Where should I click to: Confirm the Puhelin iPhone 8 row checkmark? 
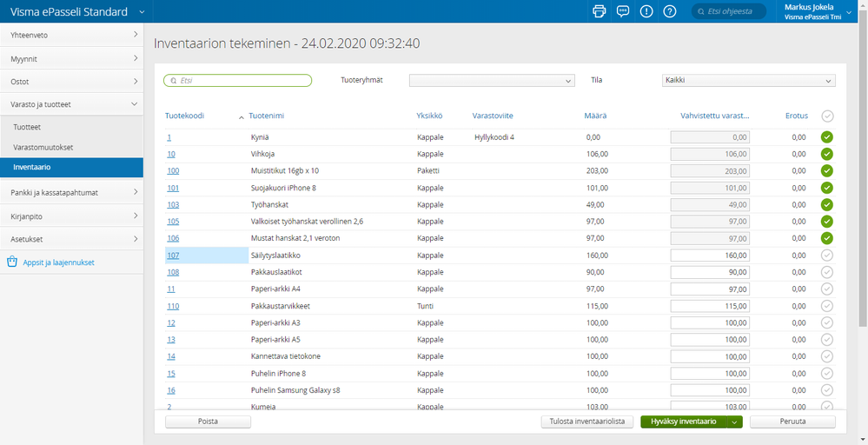click(827, 374)
